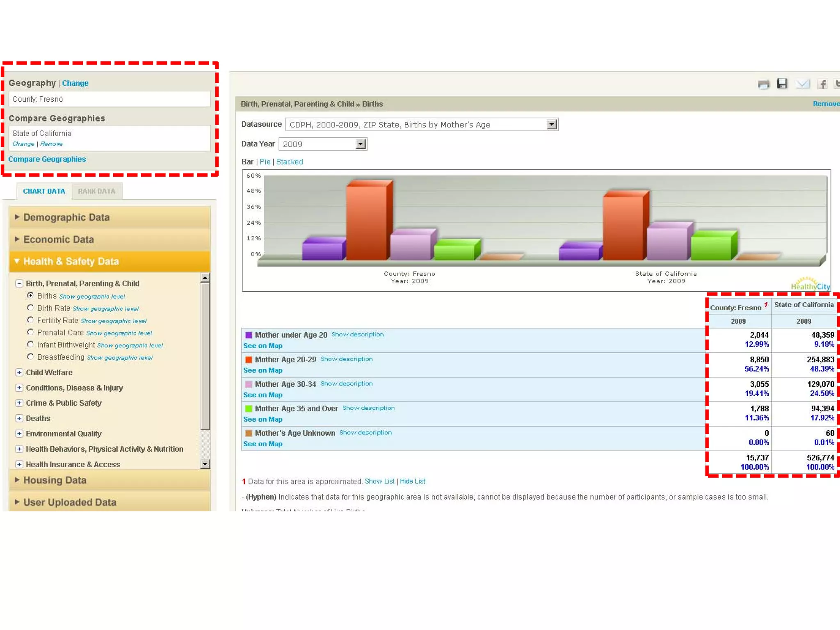Expand the Child Welfare plus icon
The height and width of the screenshot is (630, 840).
19,372
